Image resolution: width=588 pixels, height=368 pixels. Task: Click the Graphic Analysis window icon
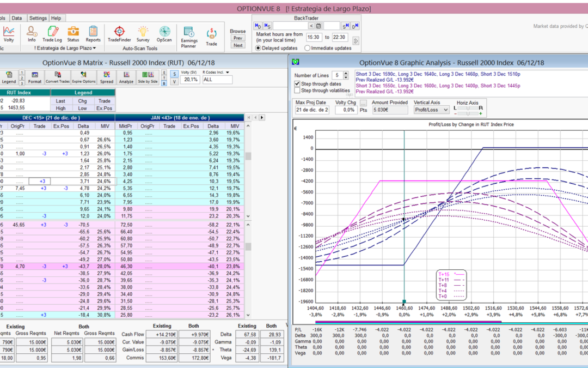296,62
